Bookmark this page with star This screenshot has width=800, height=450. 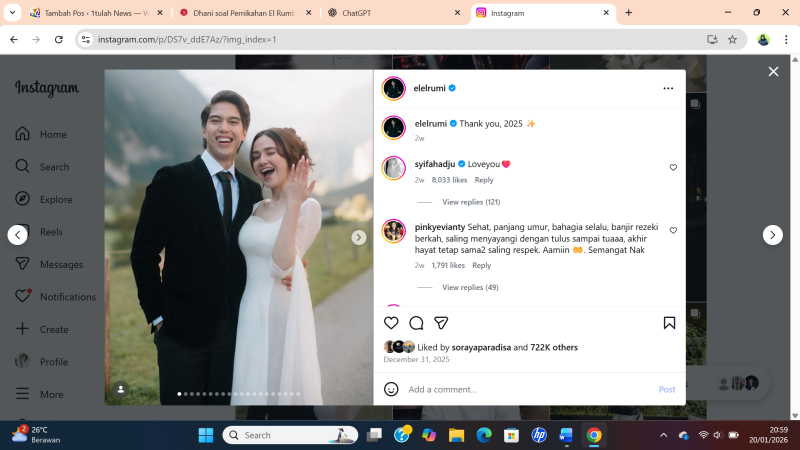pyautogui.click(x=732, y=39)
